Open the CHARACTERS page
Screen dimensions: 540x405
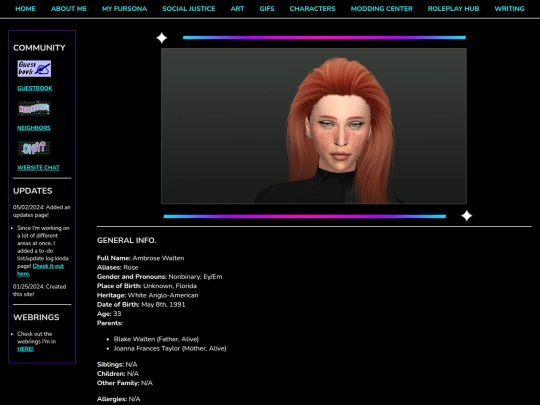tap(312, 9)
